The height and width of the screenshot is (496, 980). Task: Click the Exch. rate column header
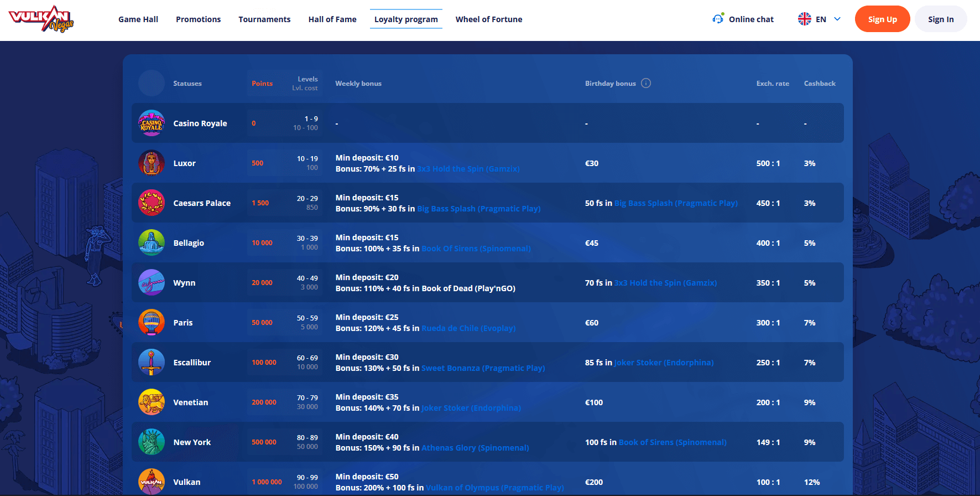773,84
